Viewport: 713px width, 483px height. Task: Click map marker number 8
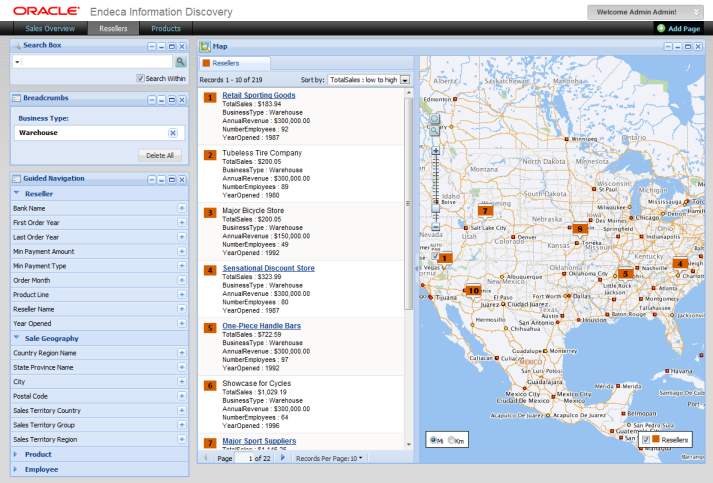pos(579,229)
